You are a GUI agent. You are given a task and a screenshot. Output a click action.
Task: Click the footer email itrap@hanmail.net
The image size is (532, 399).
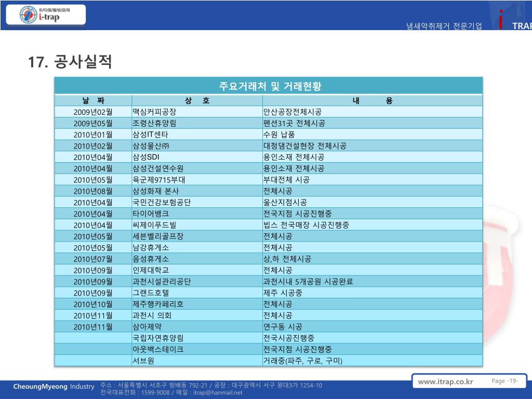point(218,393)
